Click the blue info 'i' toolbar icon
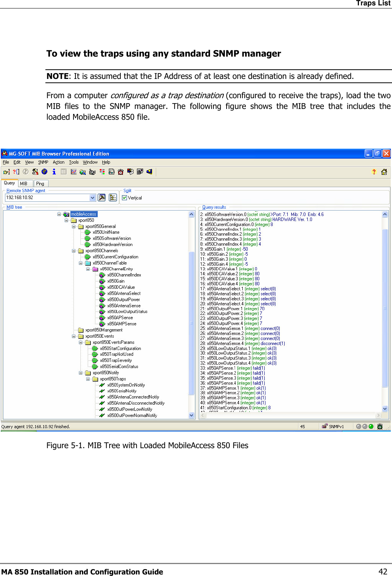Image resolution: width=392 pixels, height=576 pixels. click(54, 172)
